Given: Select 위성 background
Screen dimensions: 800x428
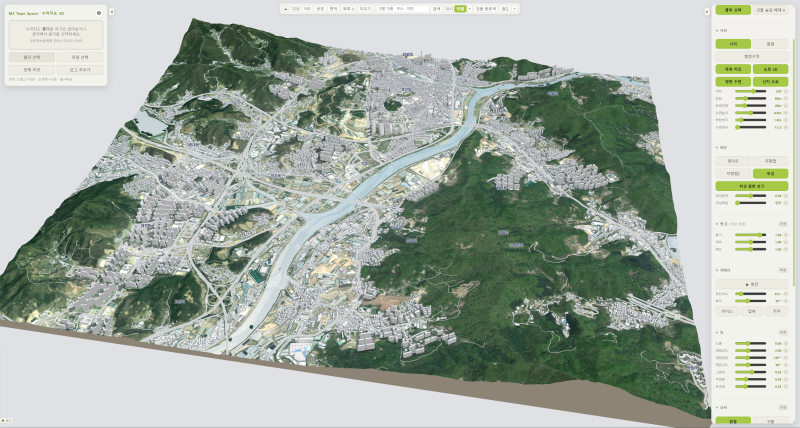Looking at the screenshot, I should pyautogui.click(x=770, y=173).
